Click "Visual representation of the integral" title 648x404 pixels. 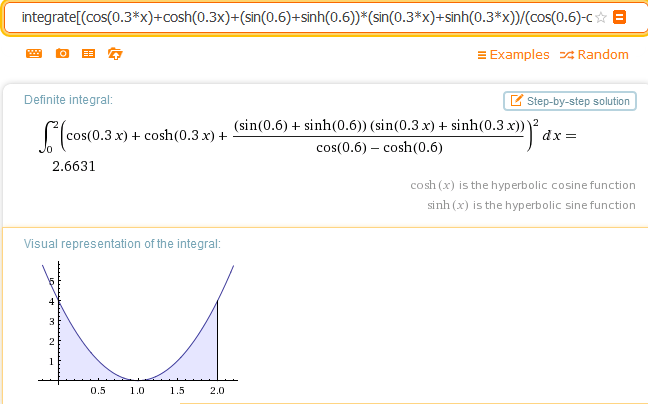(x=121, y=243)
